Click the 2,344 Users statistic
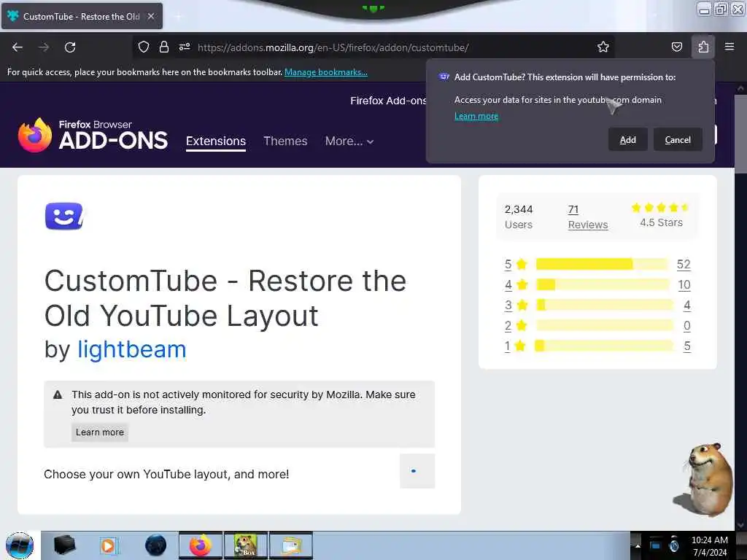This screenshot has width=747, height=560. click(519, 217)
